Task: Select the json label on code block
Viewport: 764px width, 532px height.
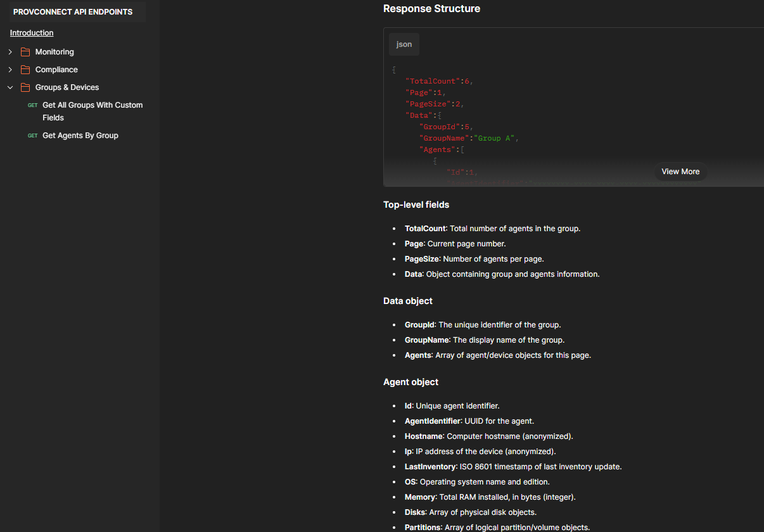Action: point(404,44)
